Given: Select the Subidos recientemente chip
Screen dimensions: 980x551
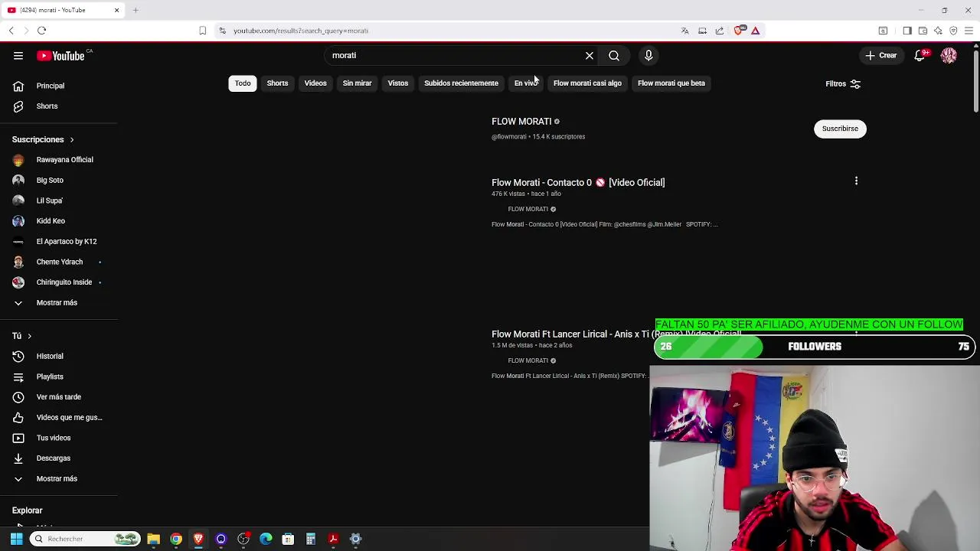Looking at the screenshot, I should coord(461,83).
